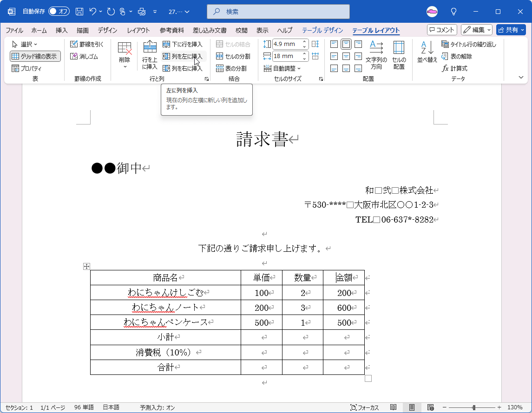The width and height of the screenshot is (532, 413).
Task: Click the 表の分割 split table icon
Action: (231, 68)
